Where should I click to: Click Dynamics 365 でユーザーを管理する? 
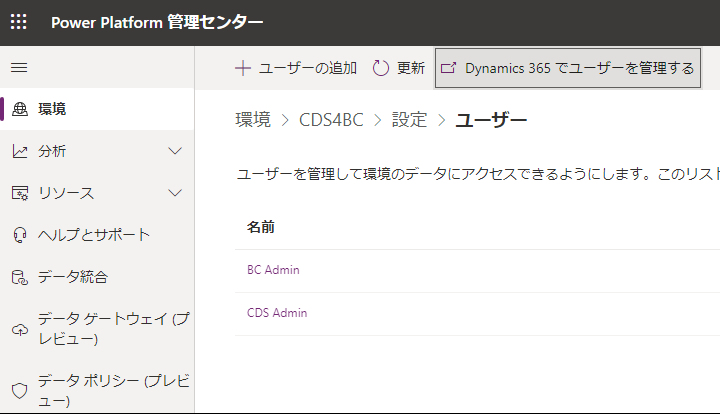pyautogui.click(x=568, y=68)
